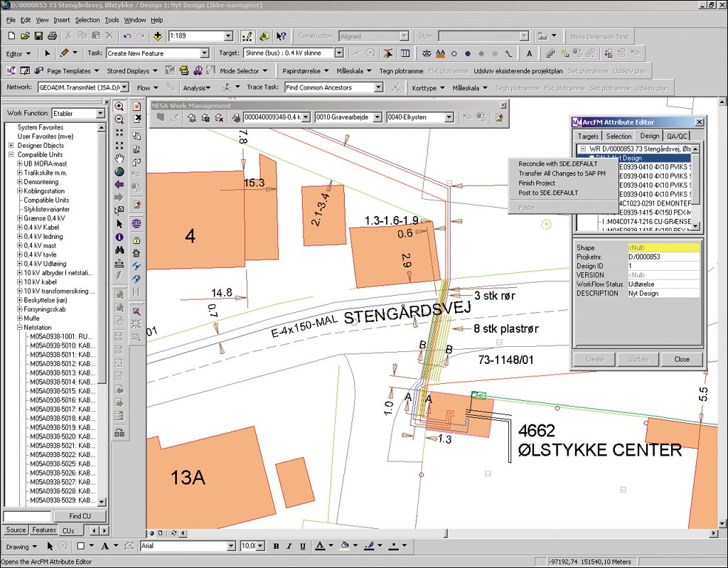728x568 pixels.
Task: Click Close in ArcFM Attribute Editor
Action: coord(681,359)
